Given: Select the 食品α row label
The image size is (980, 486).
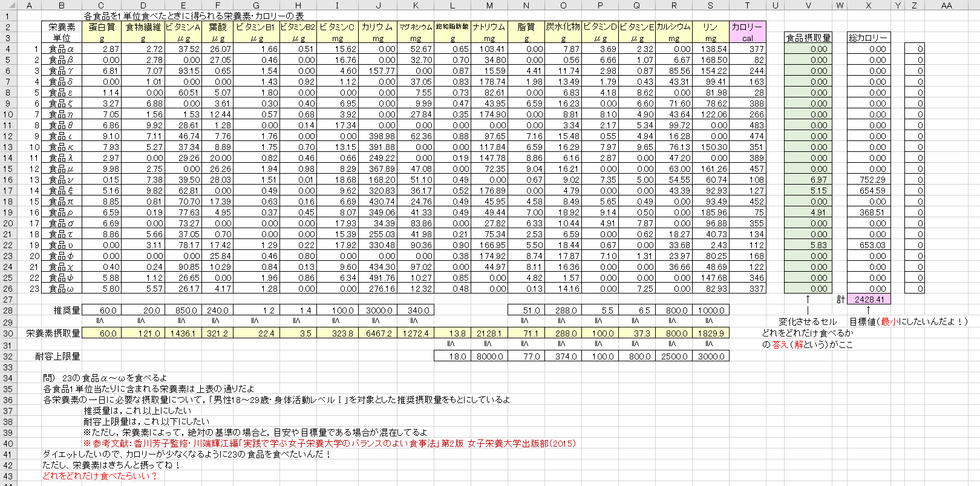Looking at the screenshot, I should 62,49.
